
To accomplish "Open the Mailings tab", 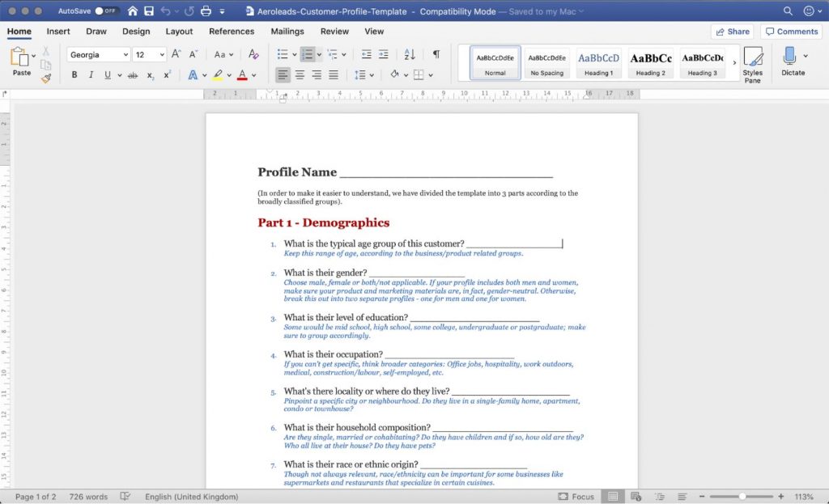I will [x=287, y=31].
